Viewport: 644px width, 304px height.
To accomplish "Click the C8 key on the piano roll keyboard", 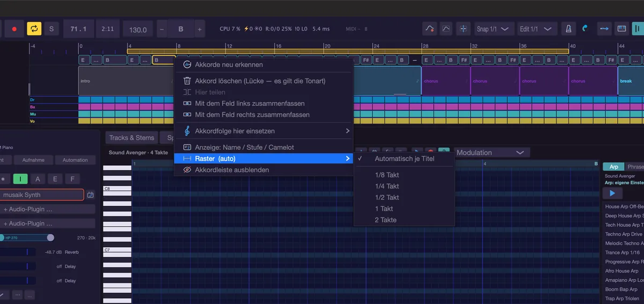I will pos(117,189).
